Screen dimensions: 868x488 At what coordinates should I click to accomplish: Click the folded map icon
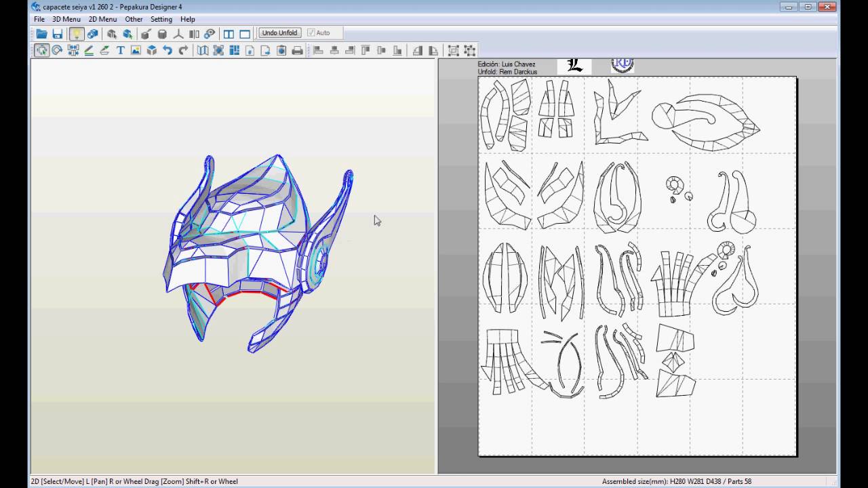(x=203, y=50)
